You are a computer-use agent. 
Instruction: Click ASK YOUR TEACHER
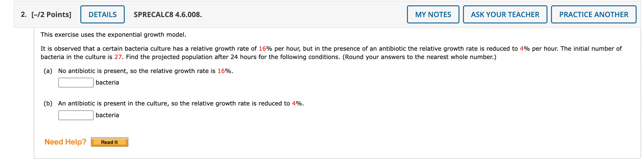505,14
